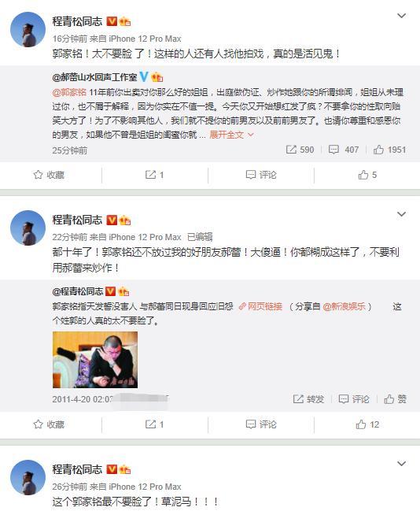
Task: Expand full text via 展开全文
Action: 231,135
